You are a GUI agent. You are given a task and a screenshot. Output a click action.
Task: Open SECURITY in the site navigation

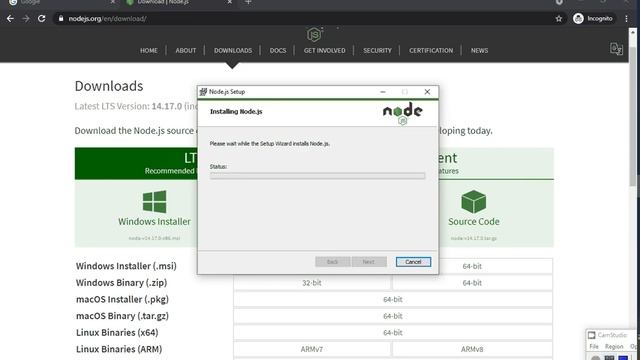click(378, 51)
